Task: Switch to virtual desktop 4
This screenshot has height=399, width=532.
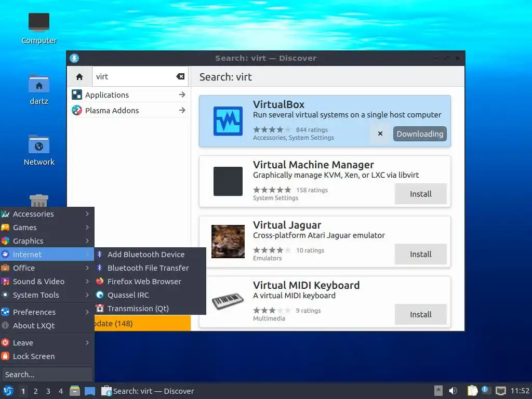Action: (61, 391)
